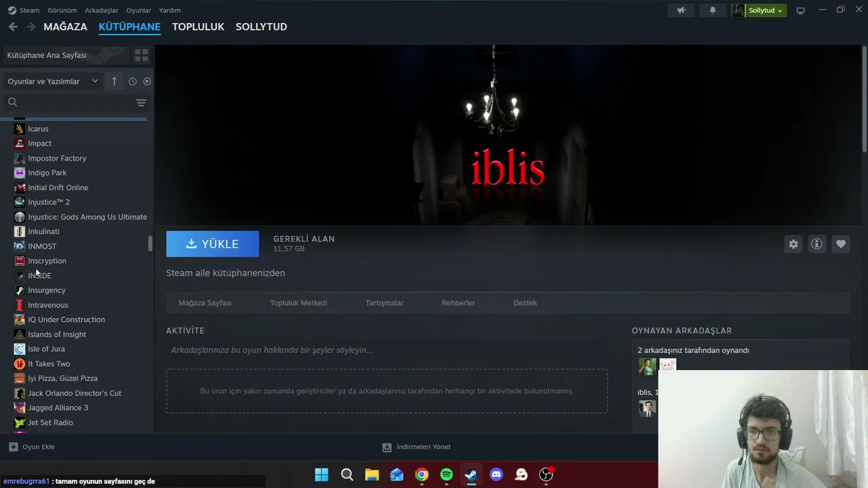Image resolution: width=868 pixels, height=488 pixels.
Task: Go back with the navigation arrow
Action: click(13, 26)
